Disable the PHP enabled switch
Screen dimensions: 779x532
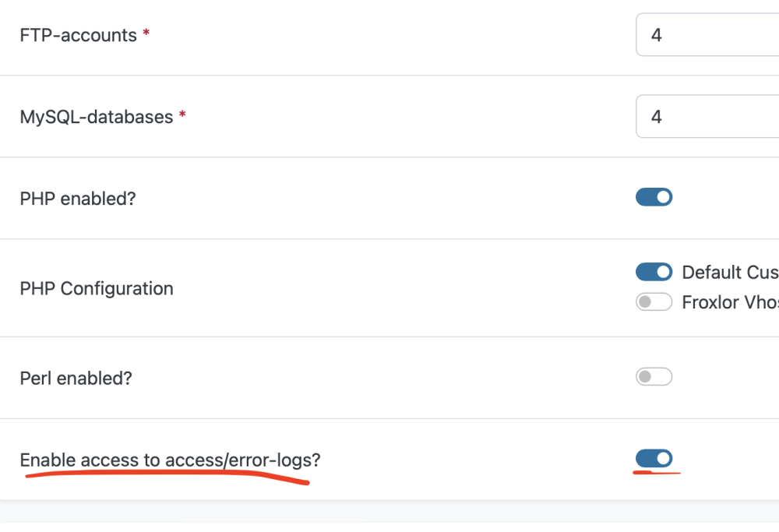pos(654,197)
